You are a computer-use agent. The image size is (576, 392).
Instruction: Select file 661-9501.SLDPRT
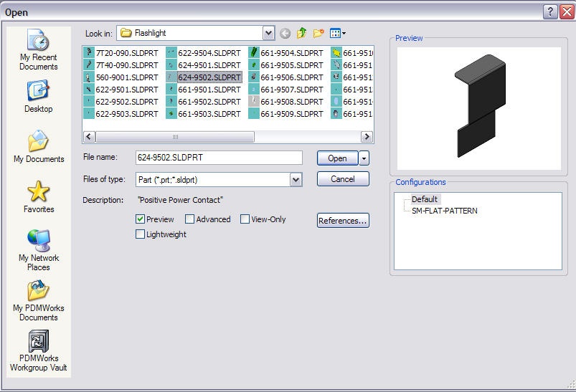pos(204,90)
